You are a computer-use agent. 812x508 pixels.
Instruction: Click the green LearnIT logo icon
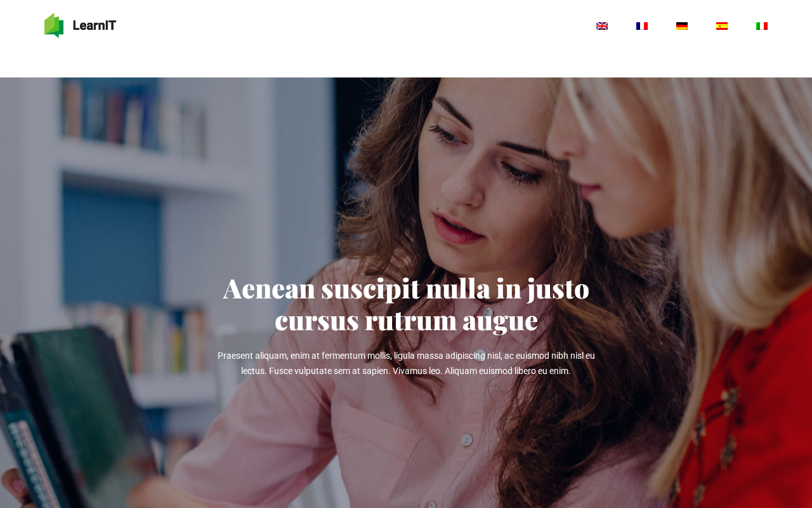click(x=54, y=25)
